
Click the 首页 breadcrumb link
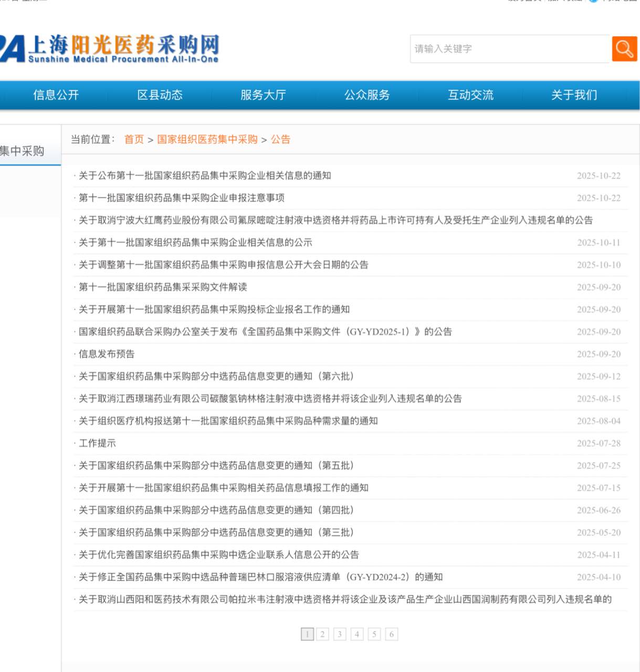(x=134, y=139)
